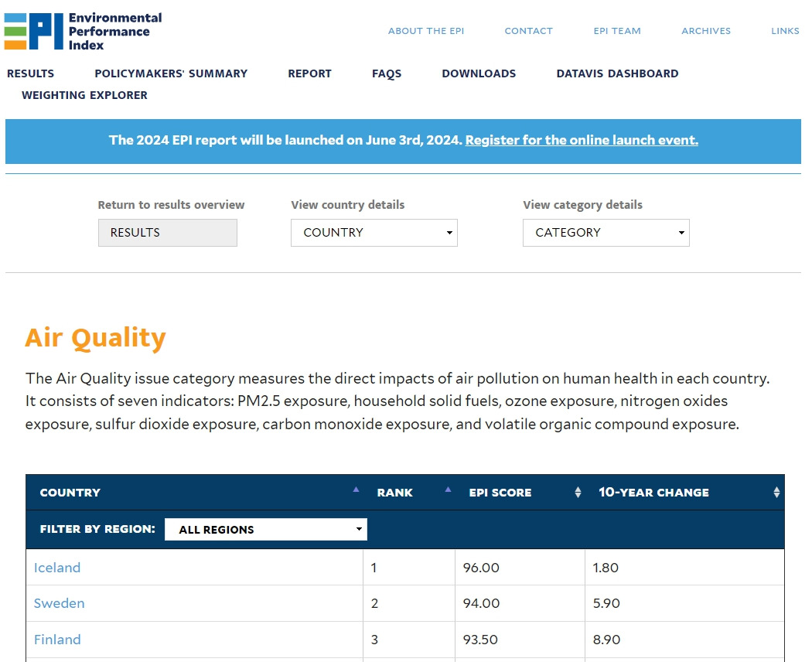The height and width of the screenshot is (662, 812).
Task: Open the Report menu item
Action: tap(309, 73)
